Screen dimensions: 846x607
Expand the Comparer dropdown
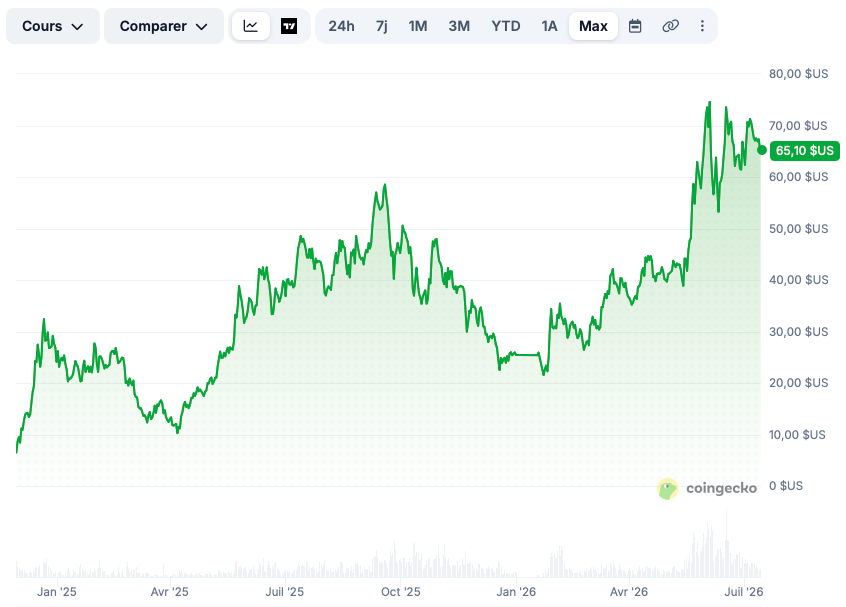click(x=163, y=26)
